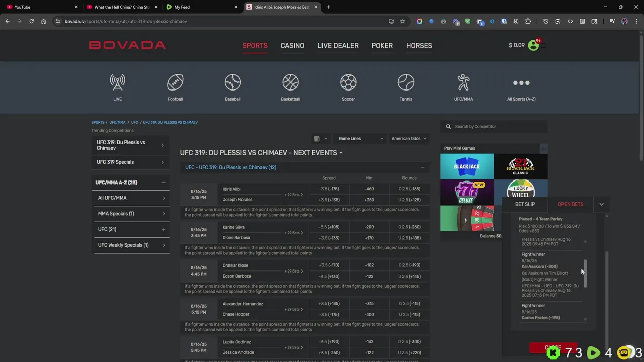This screenshot has width=644, height=362.
Task: Select Alexander Hernandez win odds +315
Action: (x=369, y=304)
